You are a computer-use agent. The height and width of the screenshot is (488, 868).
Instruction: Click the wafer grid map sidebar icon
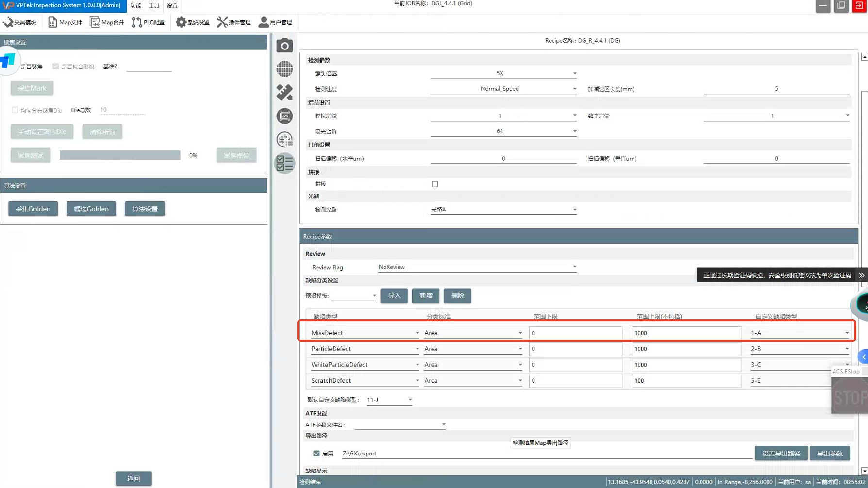coord(285,69)
